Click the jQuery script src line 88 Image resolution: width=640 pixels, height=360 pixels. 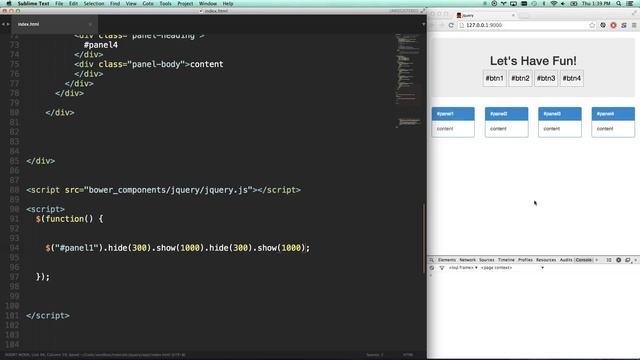coord(163,190)
